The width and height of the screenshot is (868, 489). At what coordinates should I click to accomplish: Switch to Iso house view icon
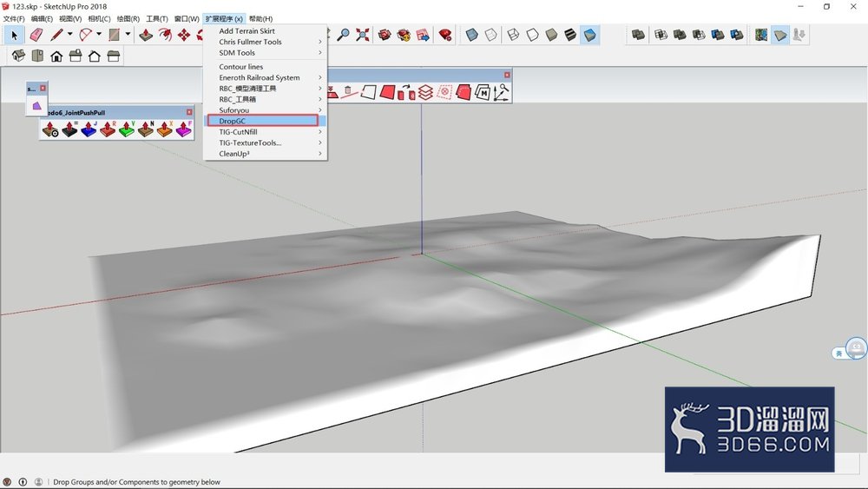[18, 56]
